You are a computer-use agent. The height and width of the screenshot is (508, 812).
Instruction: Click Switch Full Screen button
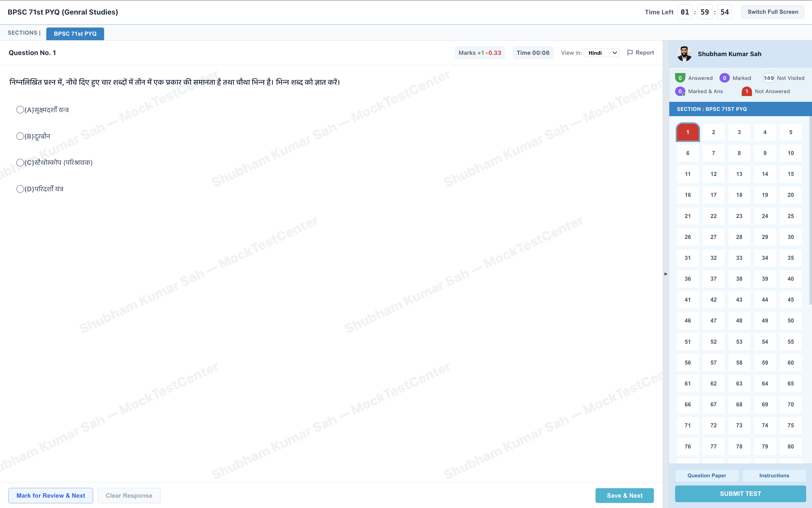773,12
